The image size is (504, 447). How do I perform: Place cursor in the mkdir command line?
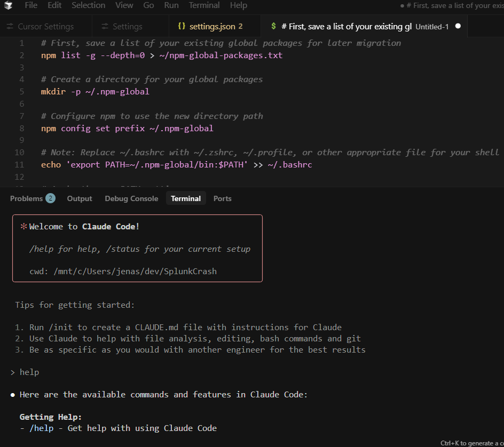[95, 92]
